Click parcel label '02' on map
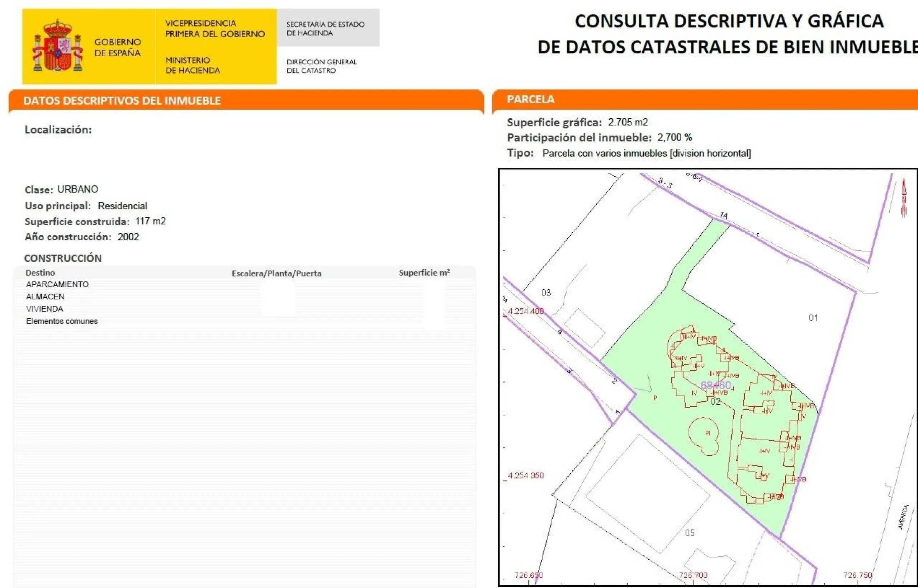Viewport: 918px width, 588px height. pyautogui.click(x=716, y=402)
